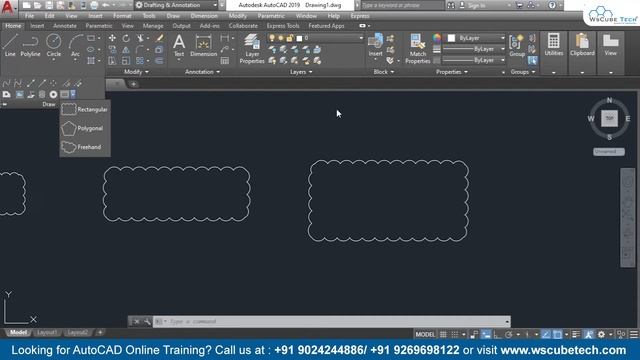Open the Drafting & Annotation workspace dropdown
Image resolution: width=640 pixels, height=360 pixels.
pos(176,5)
